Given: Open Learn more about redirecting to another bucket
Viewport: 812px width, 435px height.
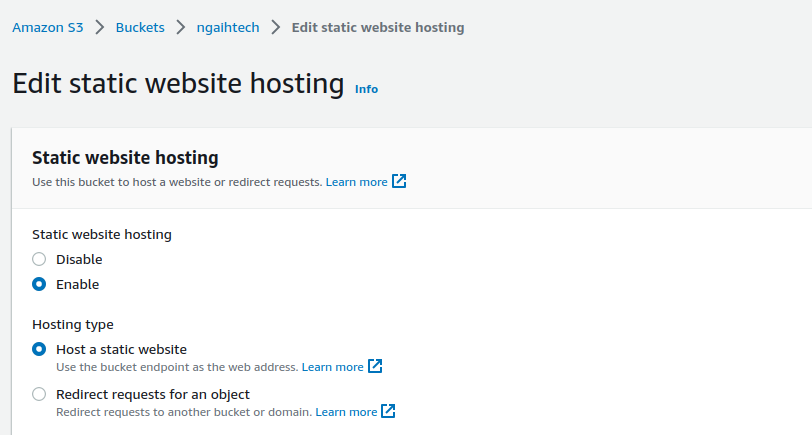Looking at the screenshot, I should [x=346, y=412].
